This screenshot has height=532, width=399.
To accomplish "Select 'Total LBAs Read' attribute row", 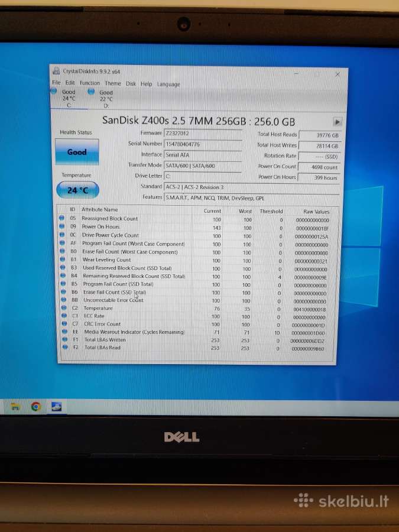I will pyautogui.click(x=197, y=348).
